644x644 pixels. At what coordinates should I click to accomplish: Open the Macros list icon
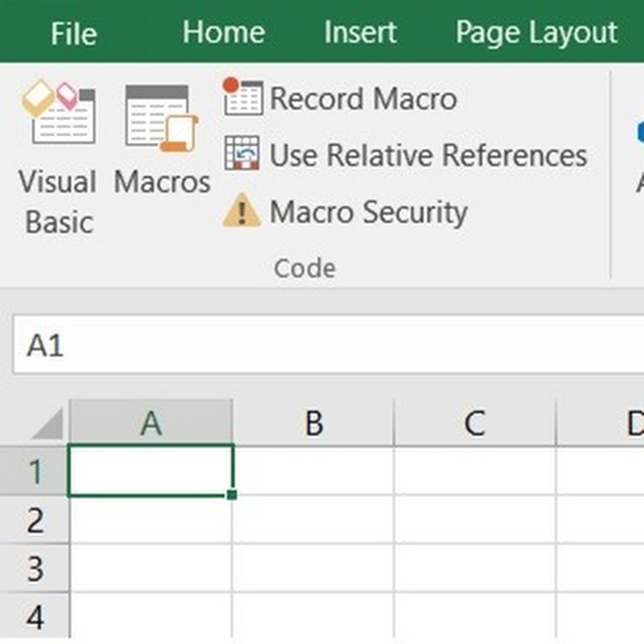162,118
